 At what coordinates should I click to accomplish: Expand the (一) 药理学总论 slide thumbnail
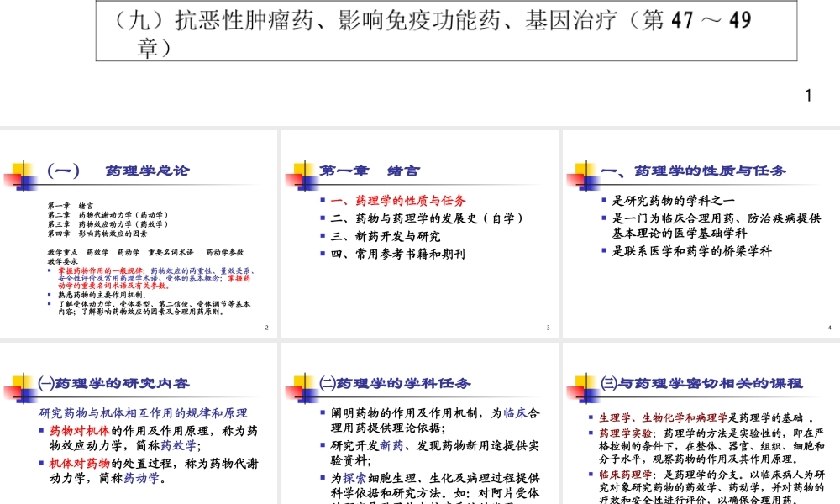(138, 235)
